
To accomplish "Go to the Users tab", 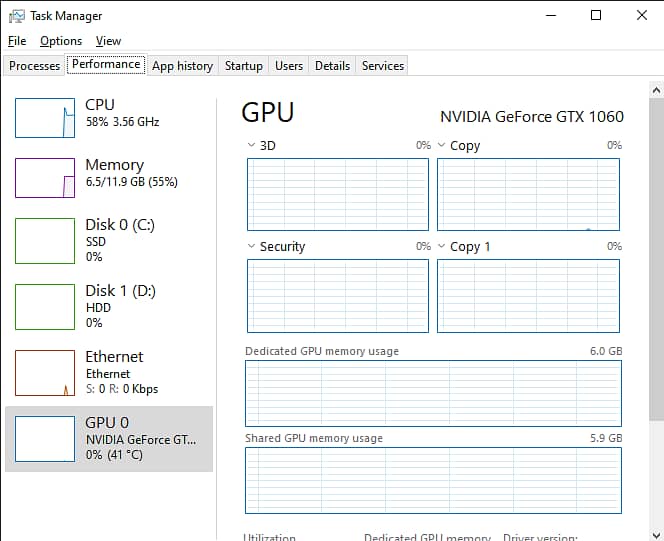I will click(289, 66).
